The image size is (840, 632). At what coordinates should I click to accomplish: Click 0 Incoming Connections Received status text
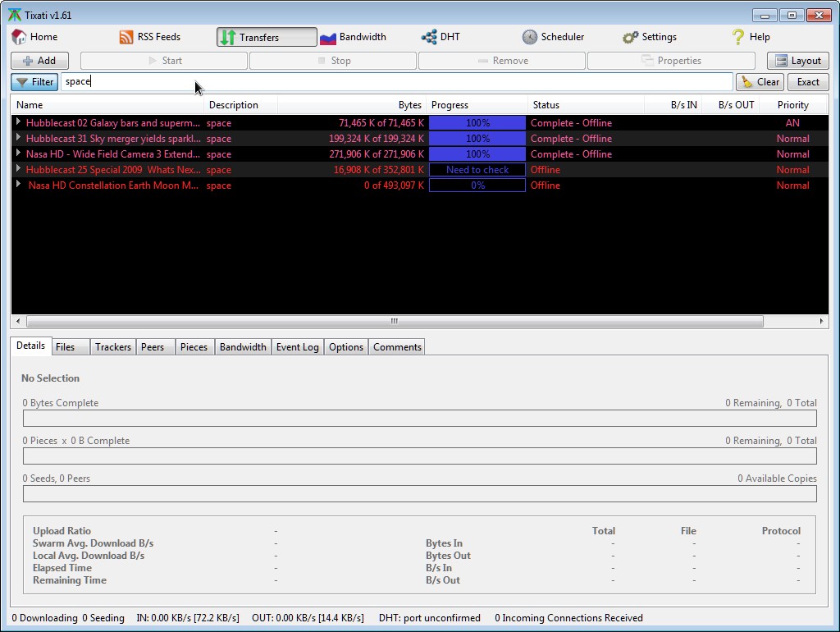point(568,617)
